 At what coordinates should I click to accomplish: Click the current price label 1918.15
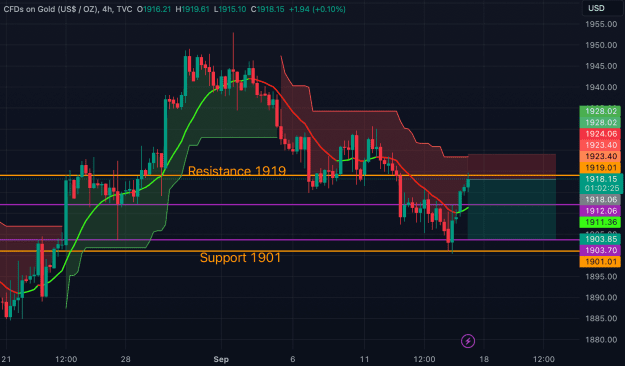(601, 179)
